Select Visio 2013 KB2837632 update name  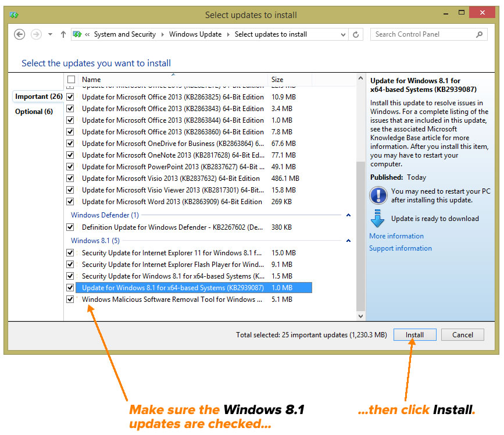(x=171, y=179)
